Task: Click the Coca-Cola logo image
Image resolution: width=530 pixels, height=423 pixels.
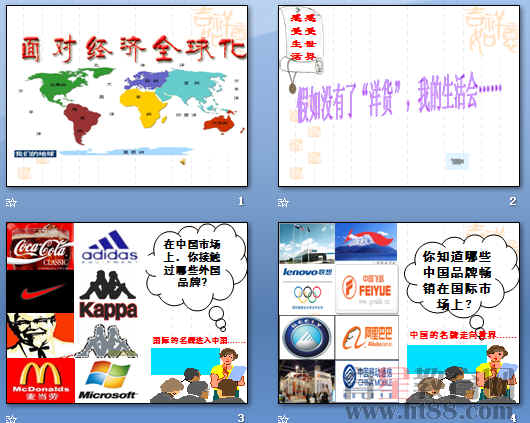Action: 40,247
